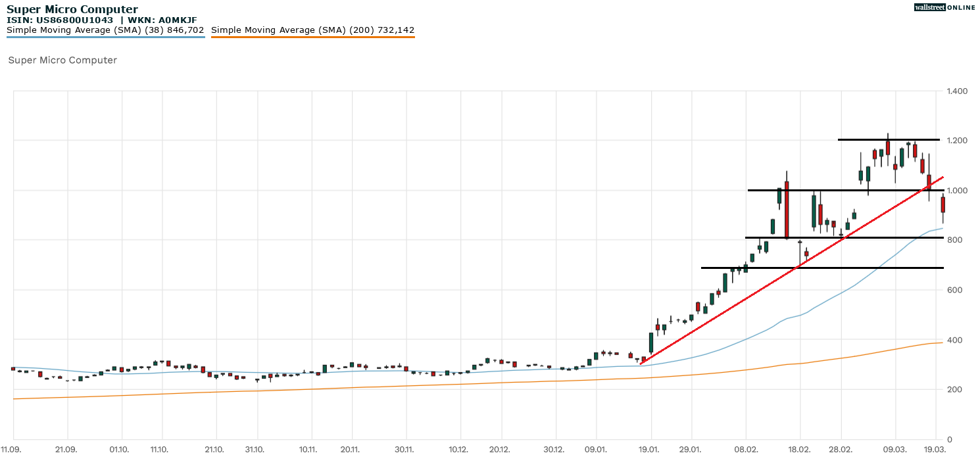Click the 09.01. date on the time axis
Image resolution: width=980 pixels, height=453 pixels.
coord(596,449)
